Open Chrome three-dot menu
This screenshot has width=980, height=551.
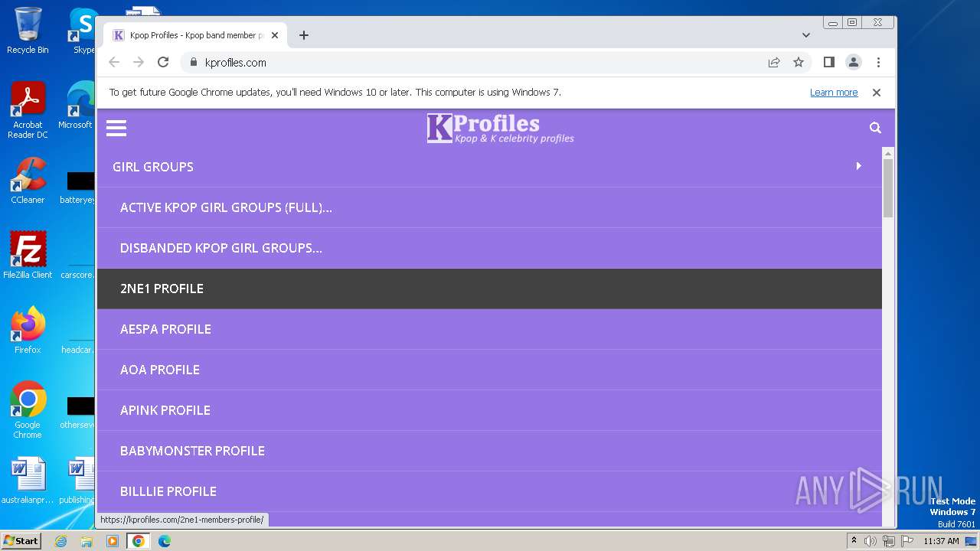(878, 63)
